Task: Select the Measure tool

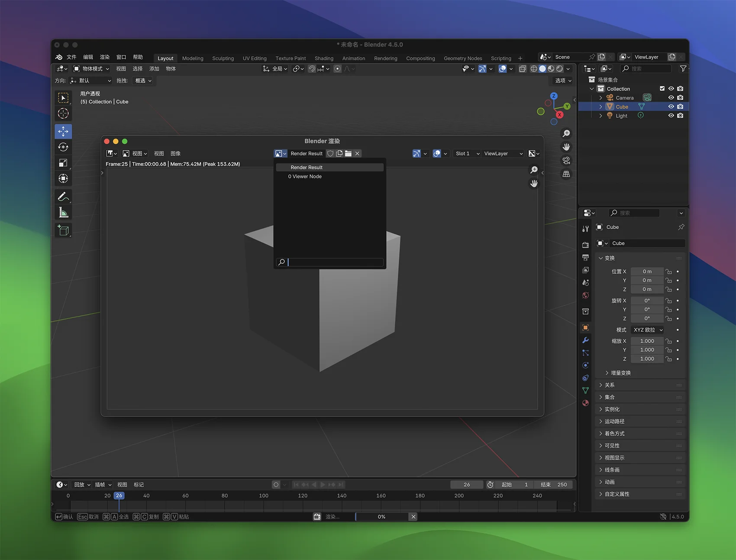Action: (x=63, y=212)
